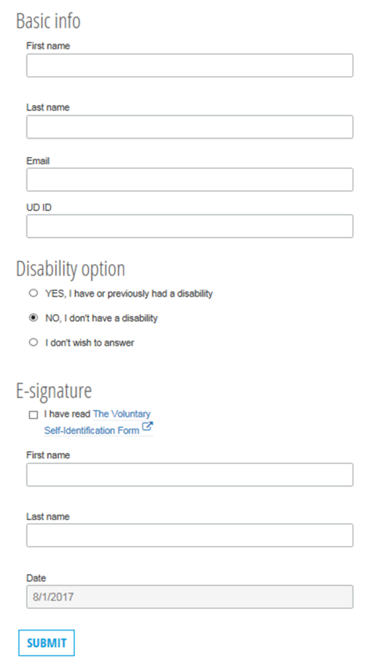Click into the UD ID input field

click(190, 226)
